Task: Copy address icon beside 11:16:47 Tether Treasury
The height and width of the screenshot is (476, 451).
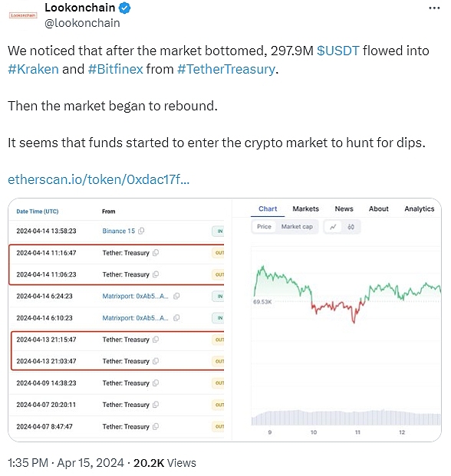Action: (156, 253)
